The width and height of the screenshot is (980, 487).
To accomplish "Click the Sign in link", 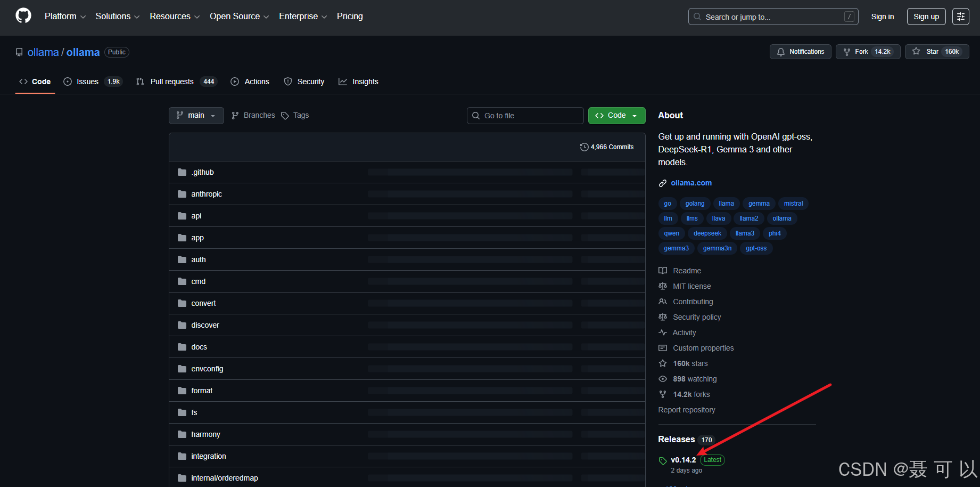I will click(883, 17).
